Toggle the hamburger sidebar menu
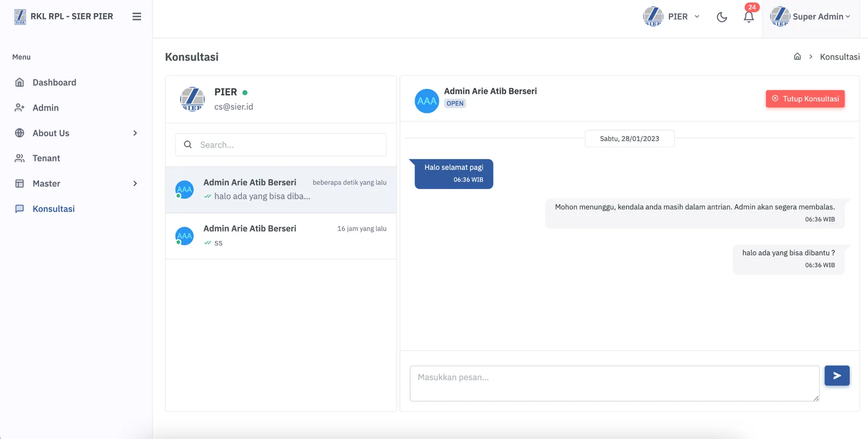Viewport: 868px width, 439px height. 137,17
